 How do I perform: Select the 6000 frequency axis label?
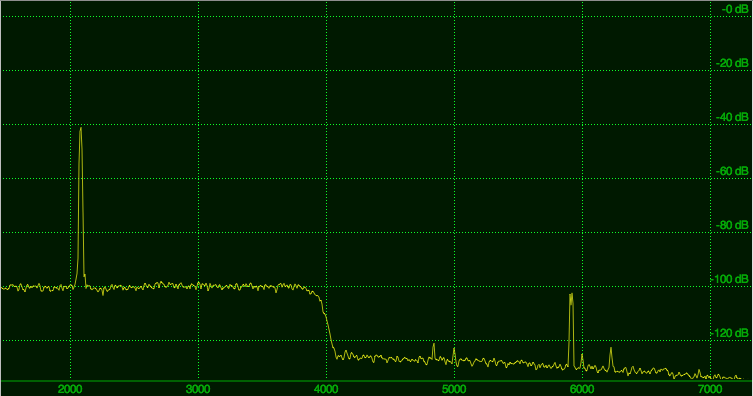[x=582, y=389]
